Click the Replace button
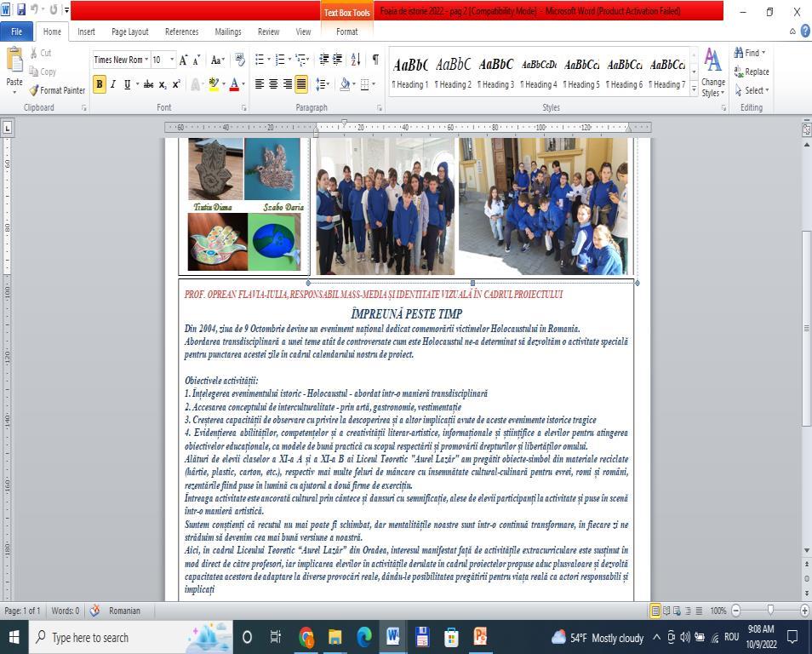Screen dimensions: 812x654 click(752, 72)
